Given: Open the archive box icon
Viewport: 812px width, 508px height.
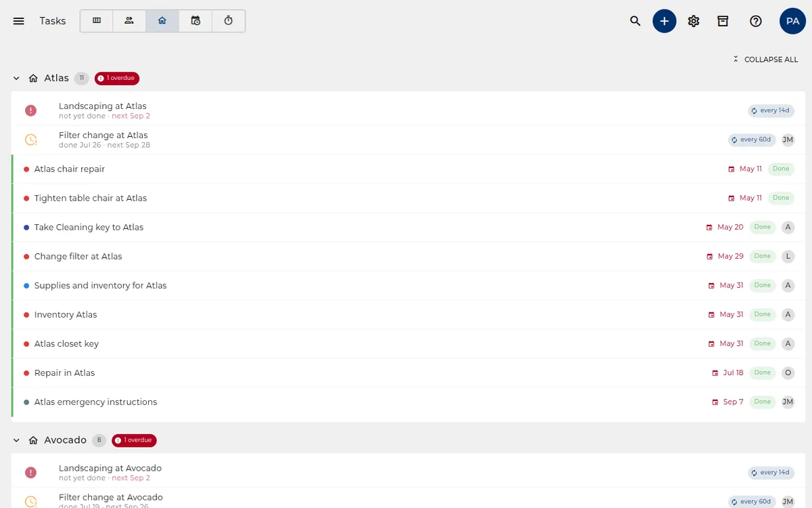Looking at the screenshot, I should (723, 21).
